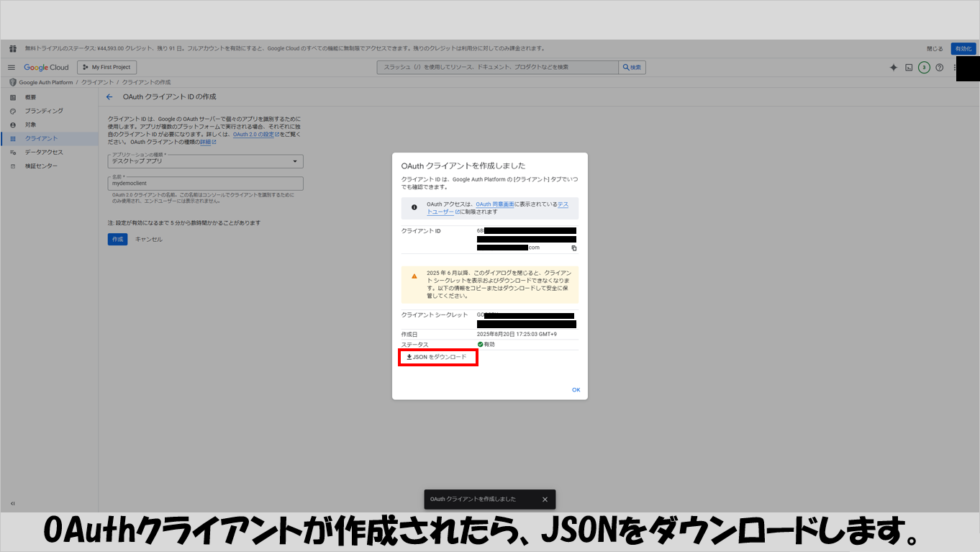Click the search box for resources
This screenshot has width=980, height=552.
pos(497,68)
